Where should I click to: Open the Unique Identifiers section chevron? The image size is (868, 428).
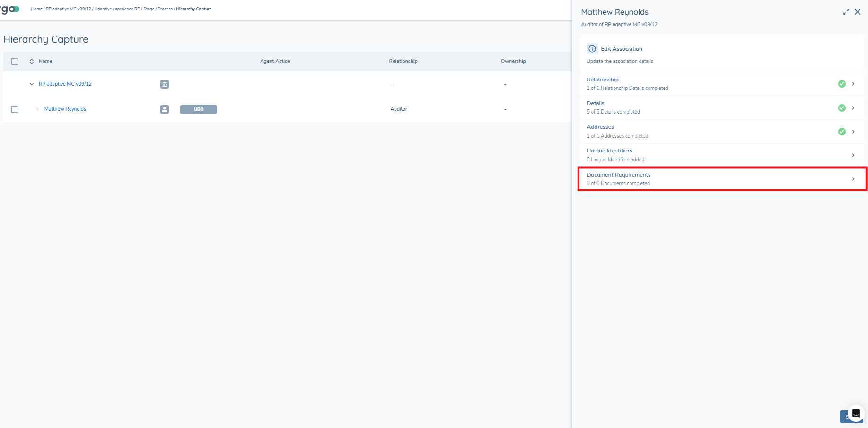853,155
